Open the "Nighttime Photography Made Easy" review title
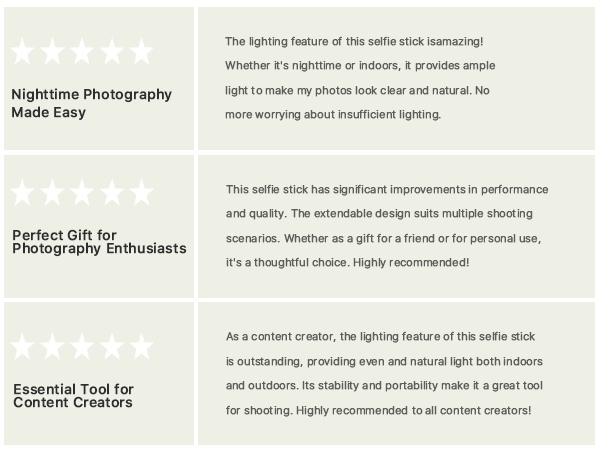600x450 pixels. pyautogui.click(x=92, y=103)
